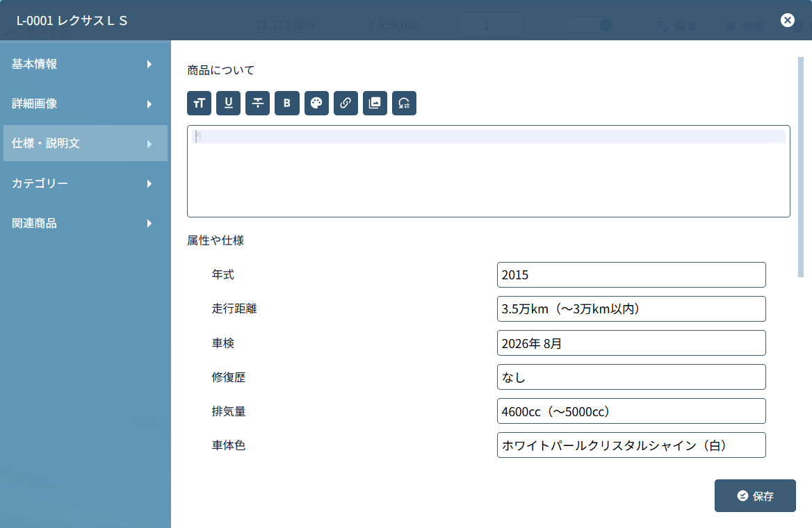Viewport: 812px width, 528px height.
Task: Switch to the 詳細画像 section
Action: [86, 104]
